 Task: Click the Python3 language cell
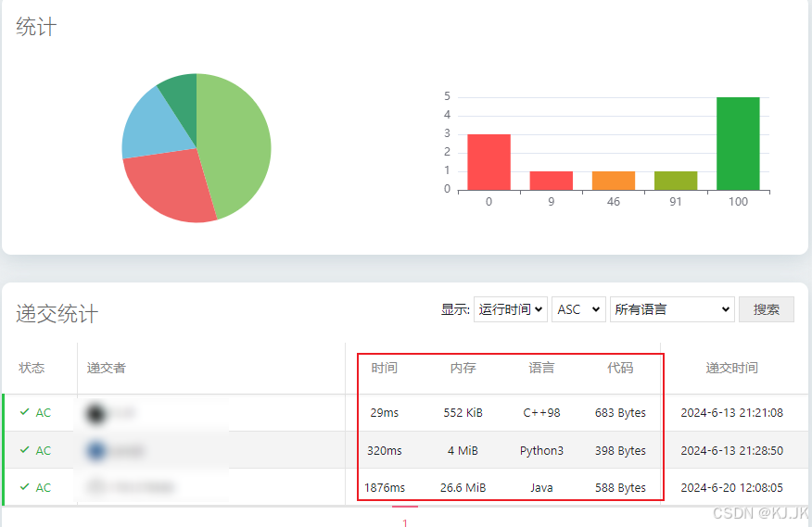[541, 450]
